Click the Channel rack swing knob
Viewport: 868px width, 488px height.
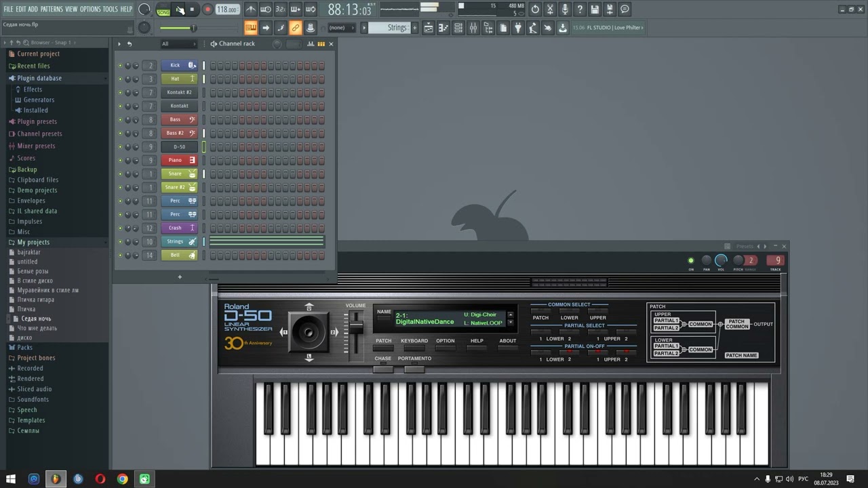coord(277,43)
